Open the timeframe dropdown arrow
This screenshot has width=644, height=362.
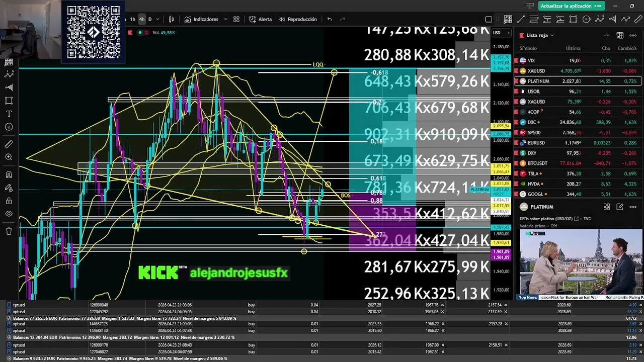[x=157, y=19]
